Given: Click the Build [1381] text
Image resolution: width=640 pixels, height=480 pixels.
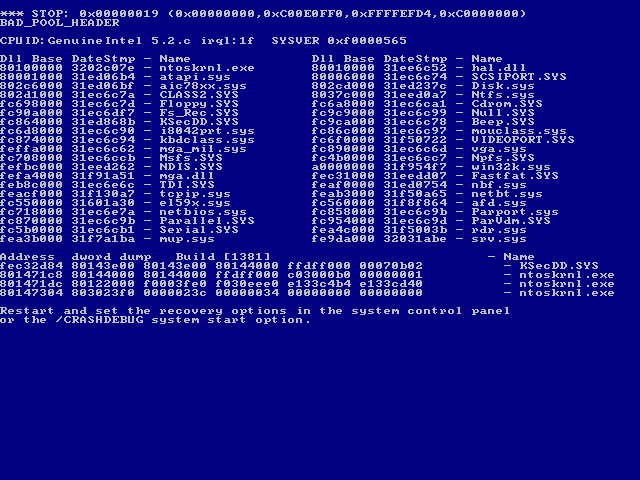Looking at the screenshot, I should 223,257.
